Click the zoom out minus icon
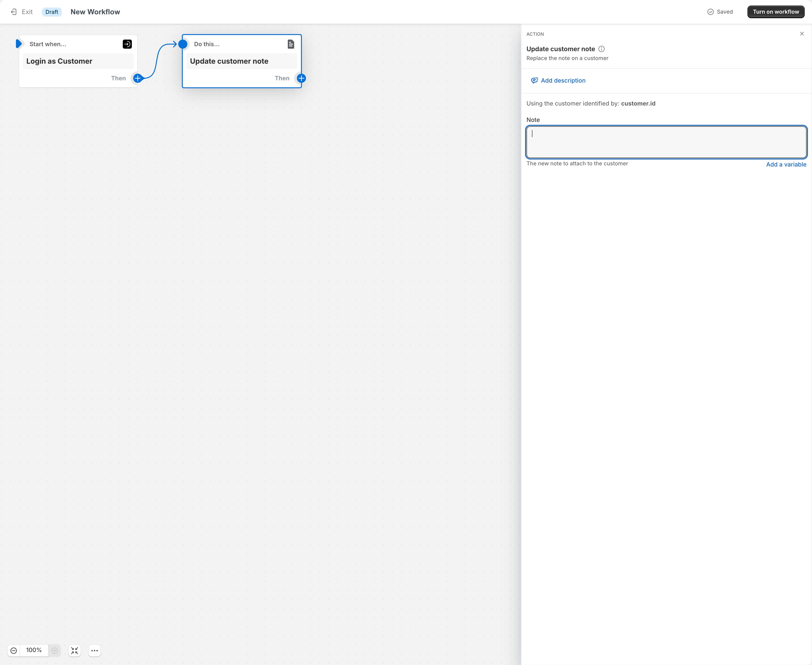812x665 pixels. coord(14,650)
